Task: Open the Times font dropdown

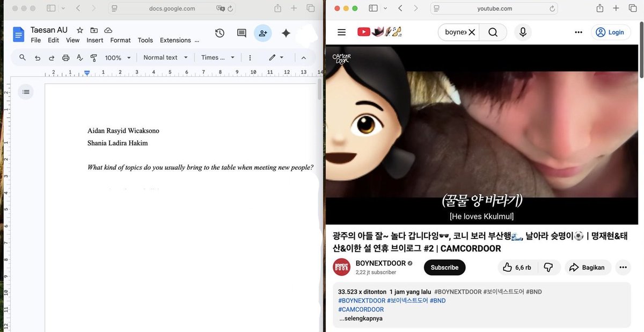Action: click(x=218, y=57)
